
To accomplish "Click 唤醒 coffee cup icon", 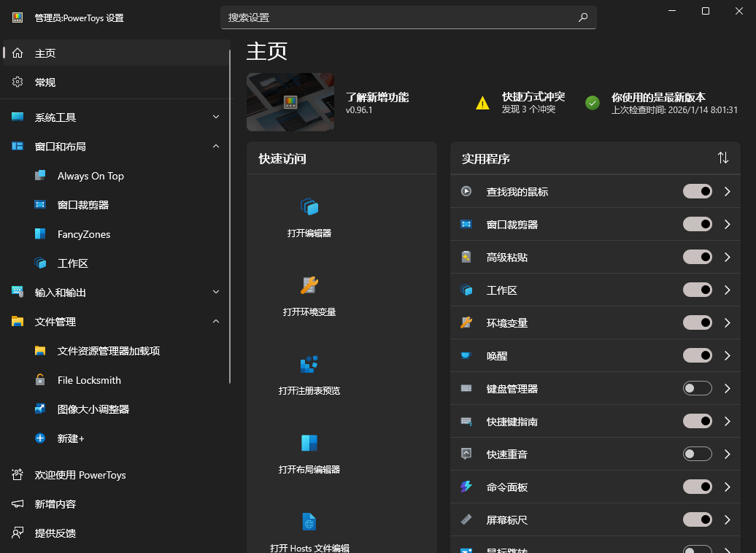I will (x=466, y=355).
